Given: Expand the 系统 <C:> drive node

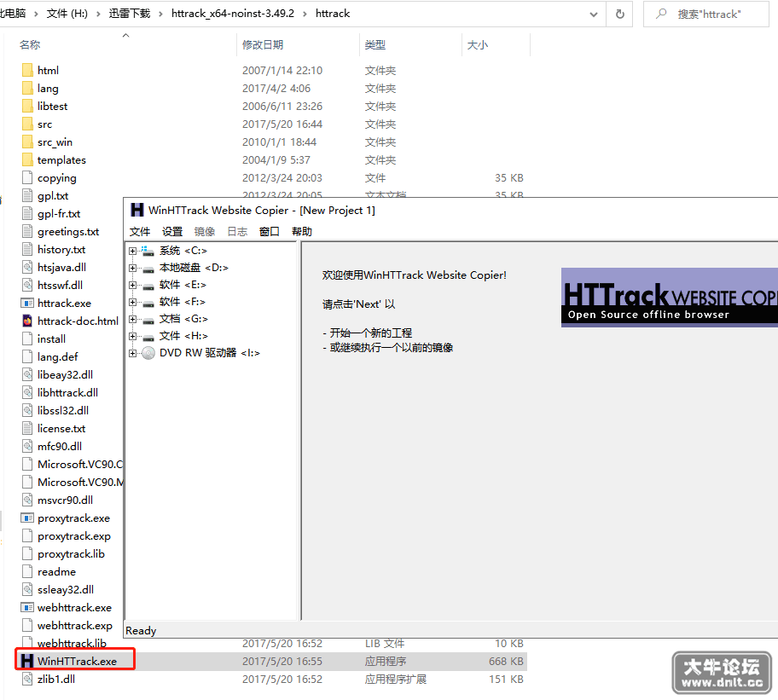Looking at the screenshot, I should coord(132,251).
